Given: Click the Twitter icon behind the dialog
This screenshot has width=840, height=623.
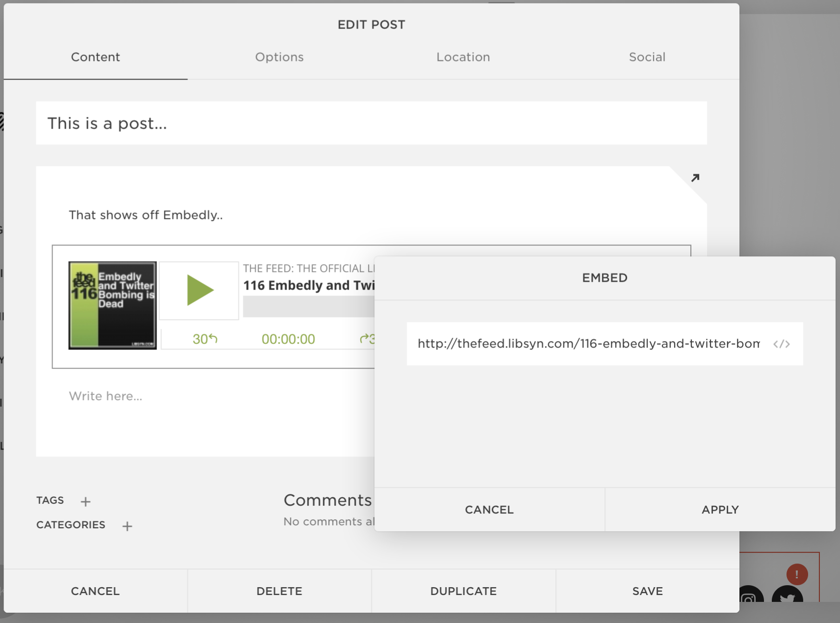Looking at the screenshot, I should click(787, 595).
